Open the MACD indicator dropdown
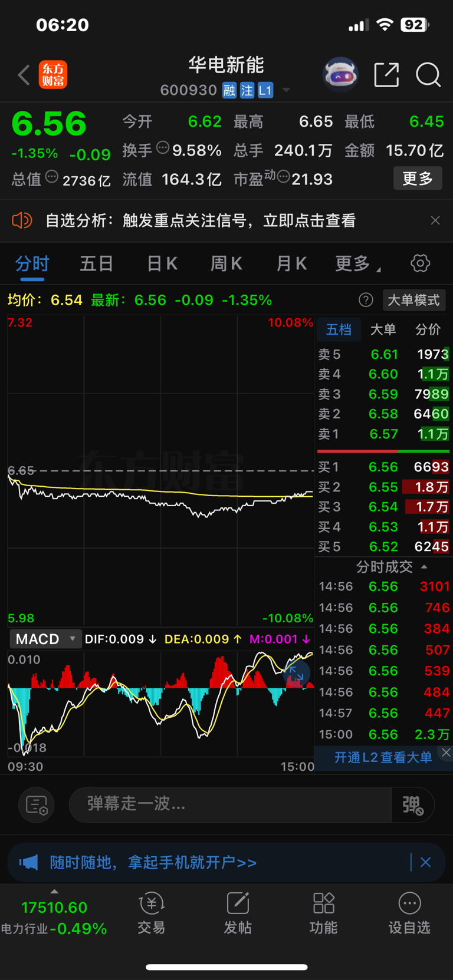Screen dimensions: 453x980 click(x=45, y=639)
